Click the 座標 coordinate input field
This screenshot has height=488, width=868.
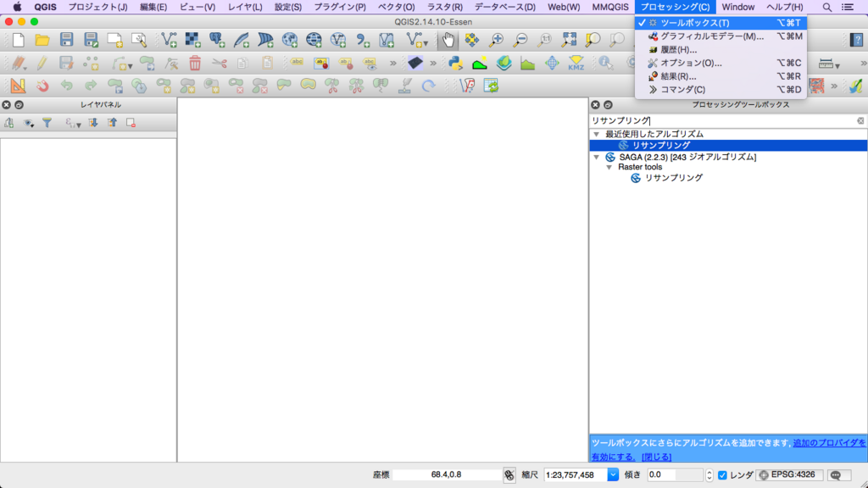446,474
